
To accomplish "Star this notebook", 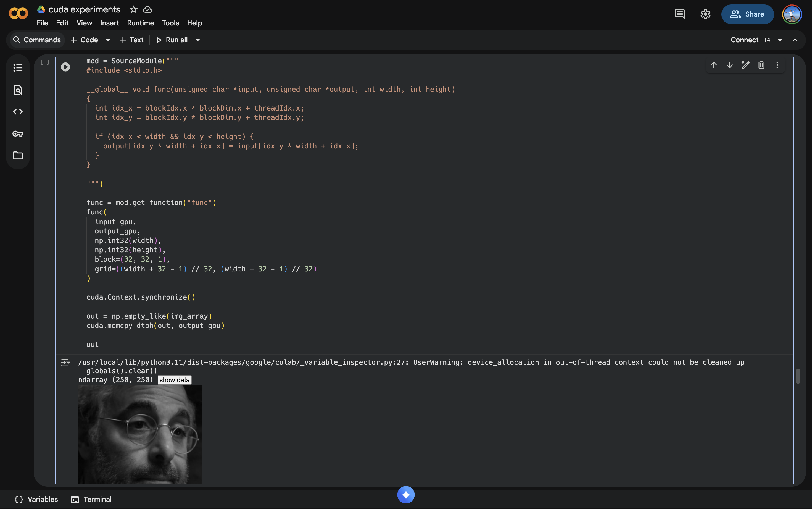I will [134, 9].
